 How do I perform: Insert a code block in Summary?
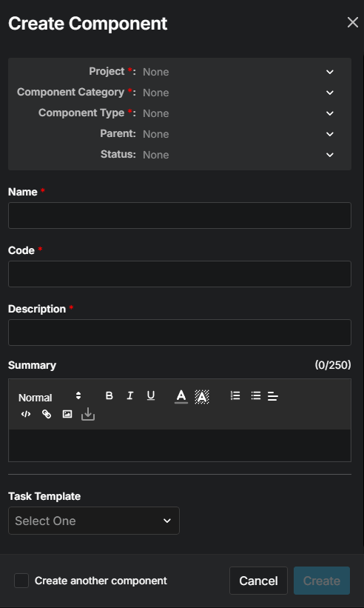26,414
